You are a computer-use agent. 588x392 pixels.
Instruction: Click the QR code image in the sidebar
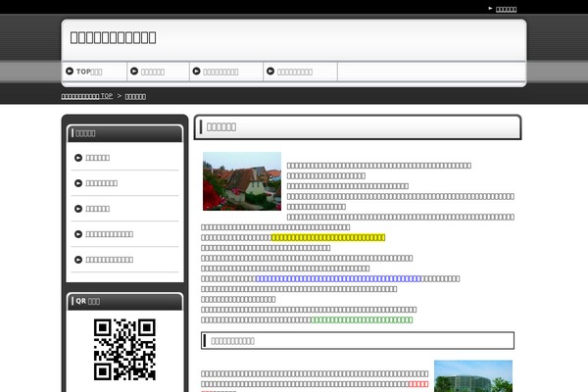point(124,350)
